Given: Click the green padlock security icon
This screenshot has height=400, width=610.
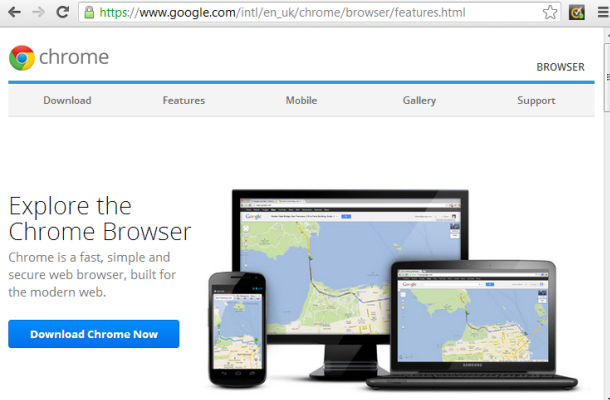Looking at the screenshot, I should coord(89,12).
